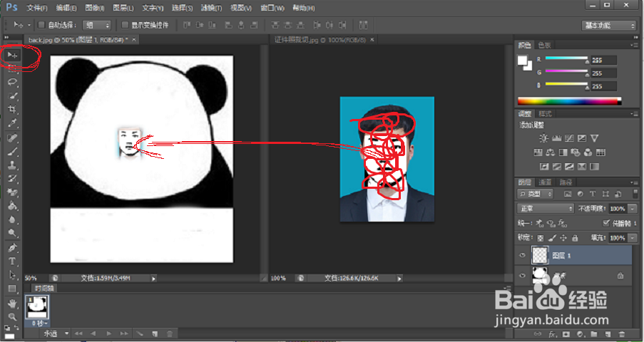Open the 组 auto-select dropdown
This screenshot has height=342, width=644.
click(x=97, y=25)
